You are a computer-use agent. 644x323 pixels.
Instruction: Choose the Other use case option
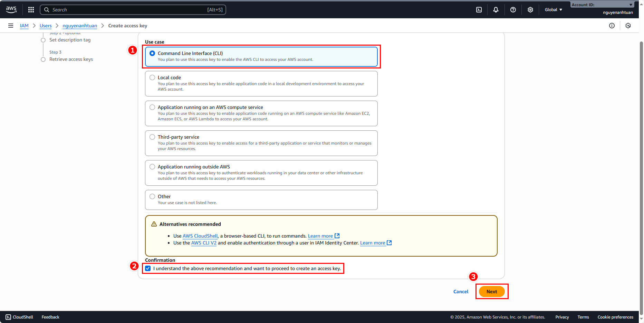click(152, 196)
